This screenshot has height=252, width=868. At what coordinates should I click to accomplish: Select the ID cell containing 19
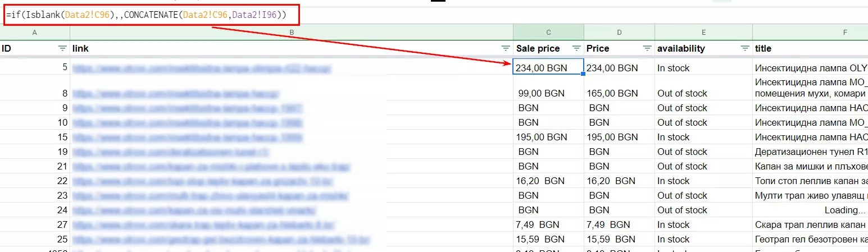point(35,152)
